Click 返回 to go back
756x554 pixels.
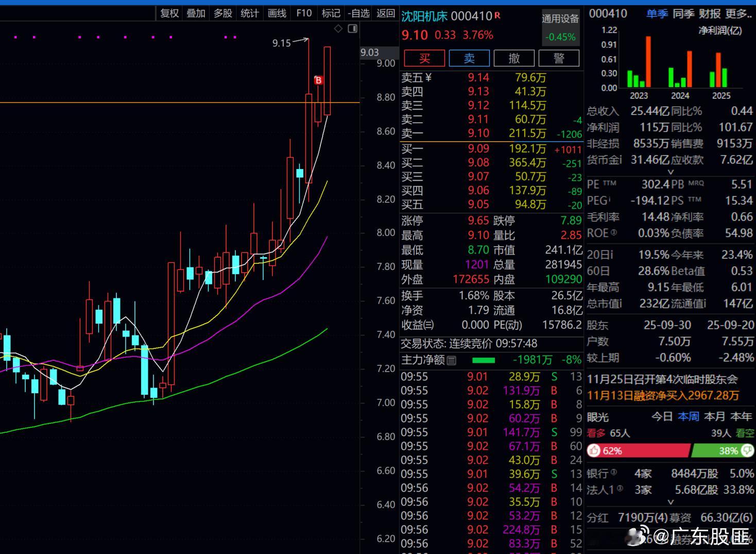coord(386,13)
